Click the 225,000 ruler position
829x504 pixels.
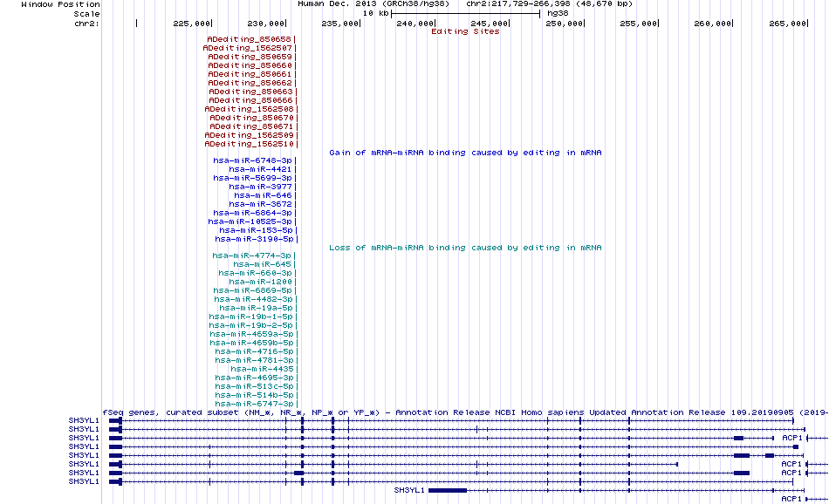[x=191, y=24]
